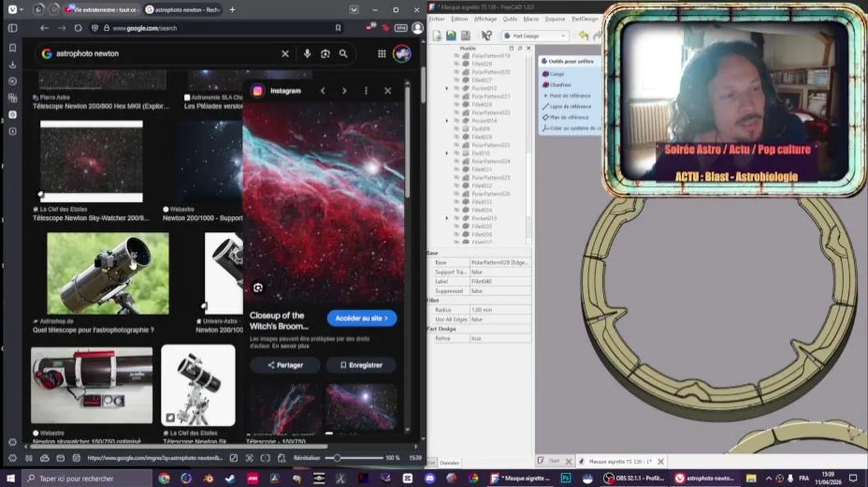This screenshot has height=487, width=868.
Task: Open OBS 32.1.1 from taskbar
Action: pos(633,478)
